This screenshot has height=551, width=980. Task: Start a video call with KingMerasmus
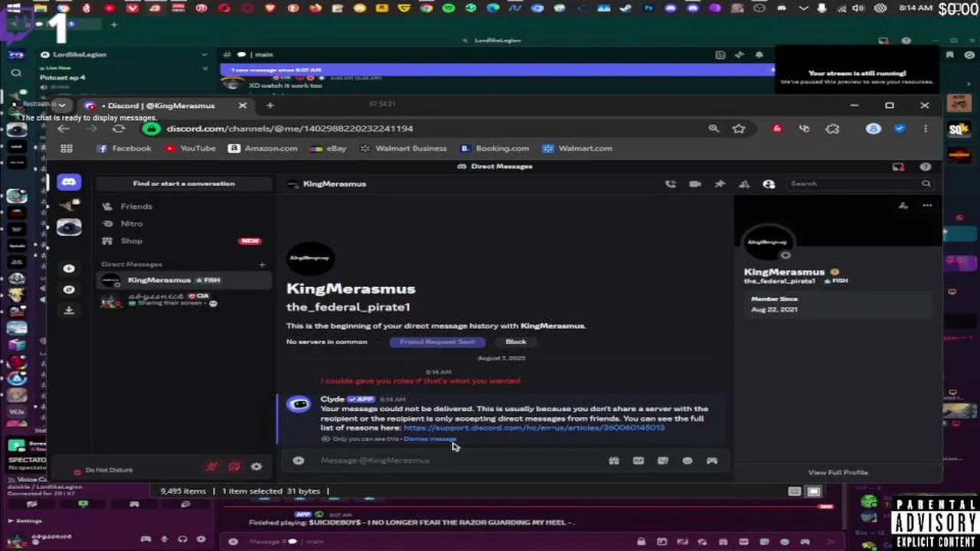[x=695, y=184]
